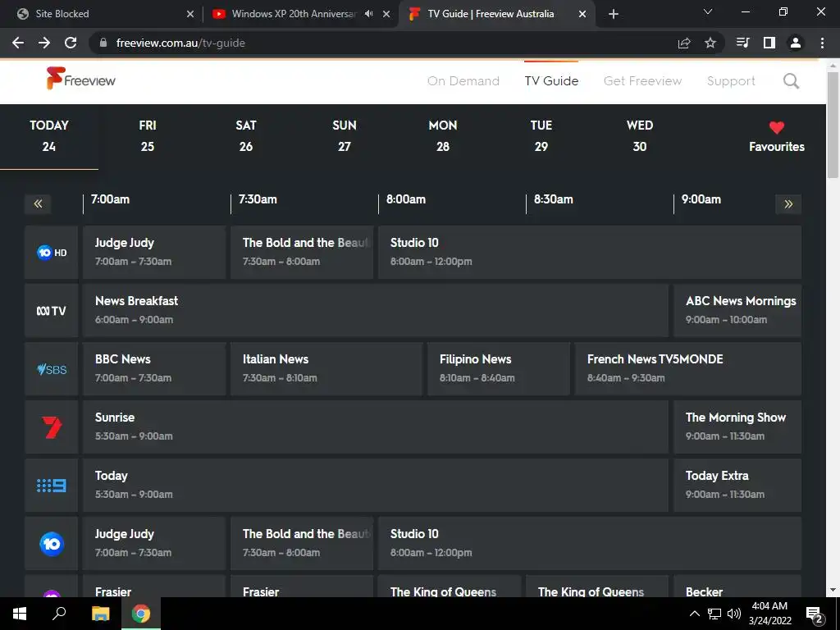Click the Chrome taskbar icon
Image resolution: width=840 pixels, height=630 pixels.
141,614
